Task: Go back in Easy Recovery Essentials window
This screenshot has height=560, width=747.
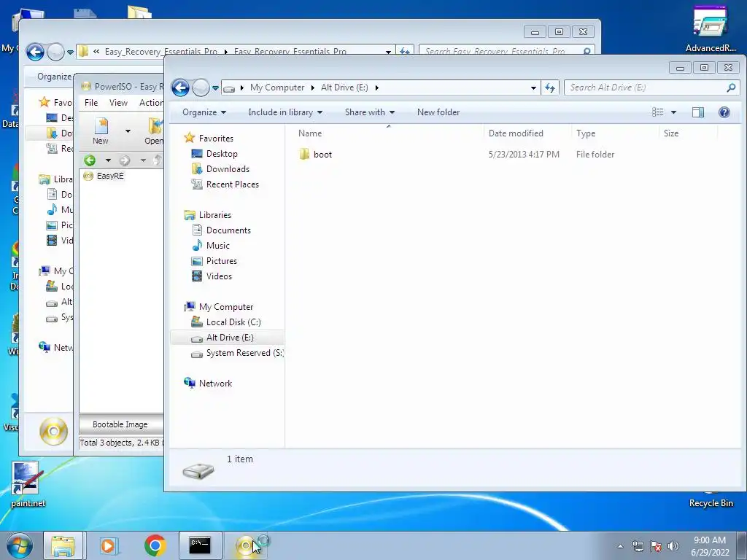Action: (35, 52)
